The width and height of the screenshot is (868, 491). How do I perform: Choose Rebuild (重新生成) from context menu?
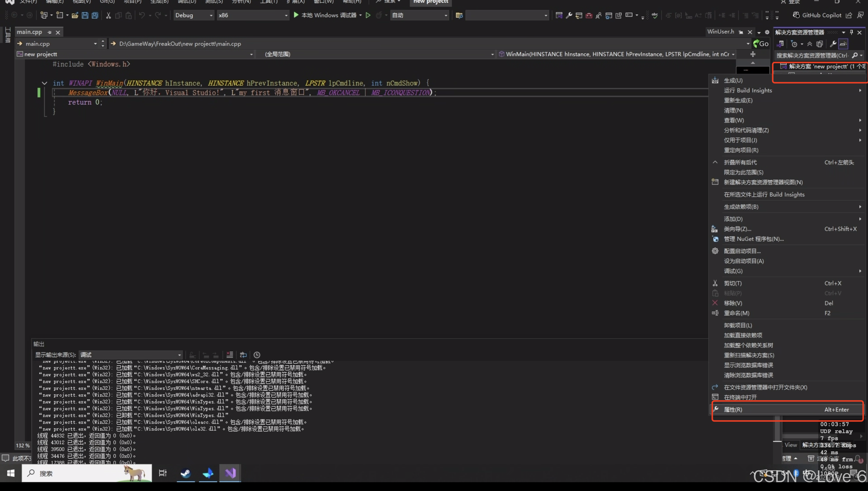coord(738,101)
